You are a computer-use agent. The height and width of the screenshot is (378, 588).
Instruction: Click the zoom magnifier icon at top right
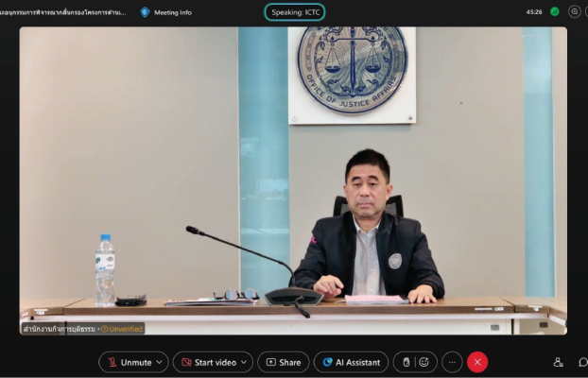tap(574, 12)
